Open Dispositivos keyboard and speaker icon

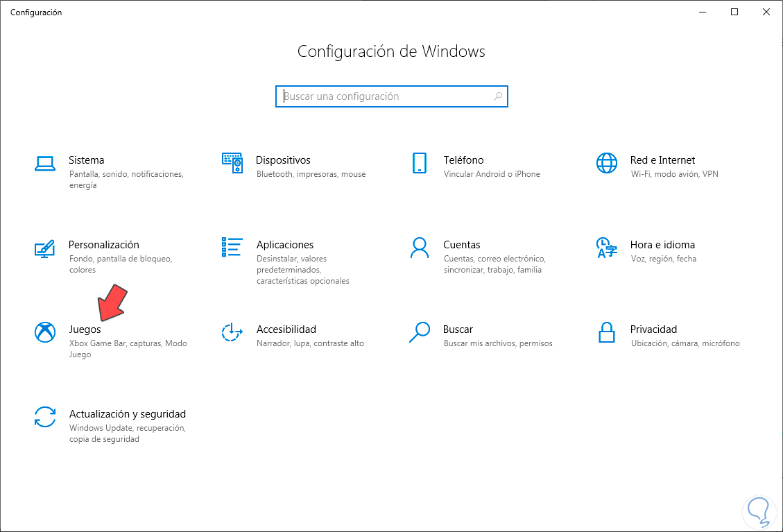(232, 163)
